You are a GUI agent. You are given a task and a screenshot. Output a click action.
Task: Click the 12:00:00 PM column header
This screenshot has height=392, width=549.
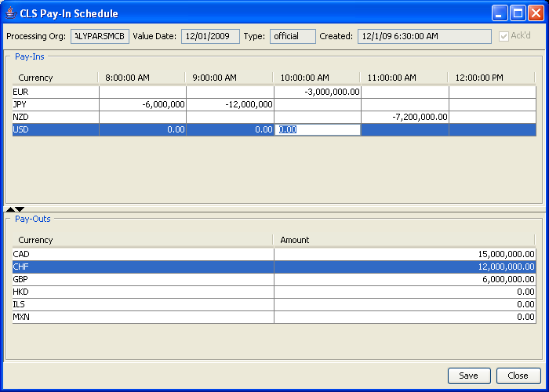[492, 78]
